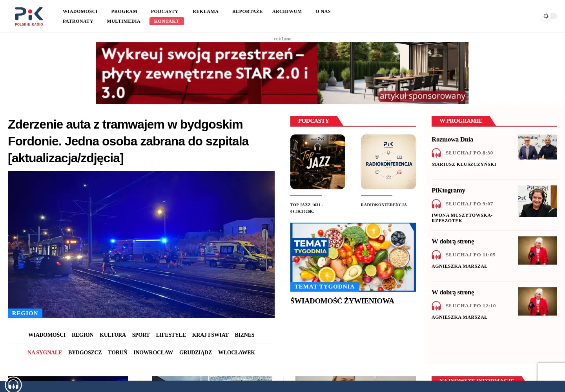The image size is (565, 392).
Task: Open the Temat Tygodnia vegetables image
Action: point(353,257)
